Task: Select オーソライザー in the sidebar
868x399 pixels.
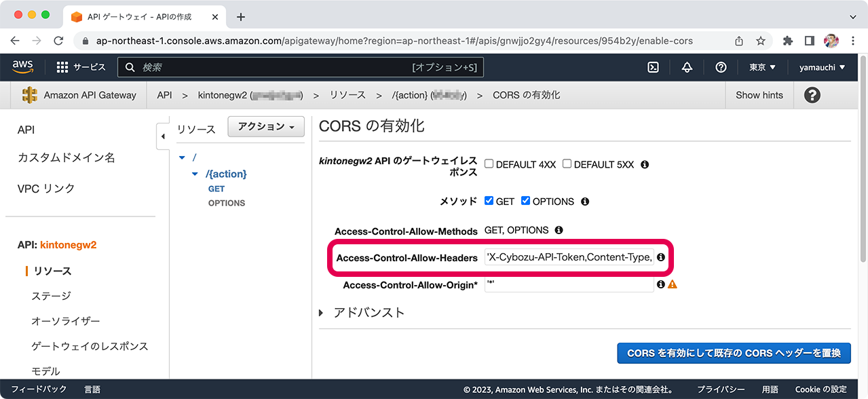Action: pyautogui.click(x=66, y=321)
